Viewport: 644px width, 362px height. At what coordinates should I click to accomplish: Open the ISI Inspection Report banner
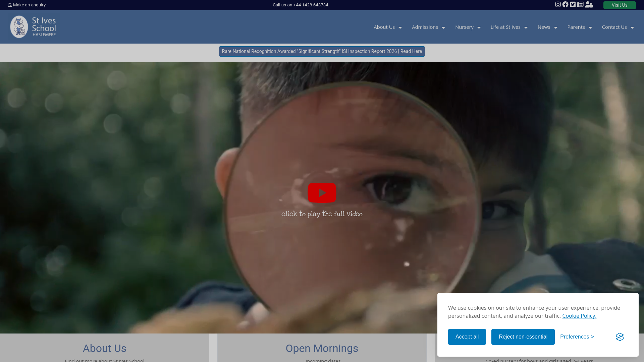322,51
